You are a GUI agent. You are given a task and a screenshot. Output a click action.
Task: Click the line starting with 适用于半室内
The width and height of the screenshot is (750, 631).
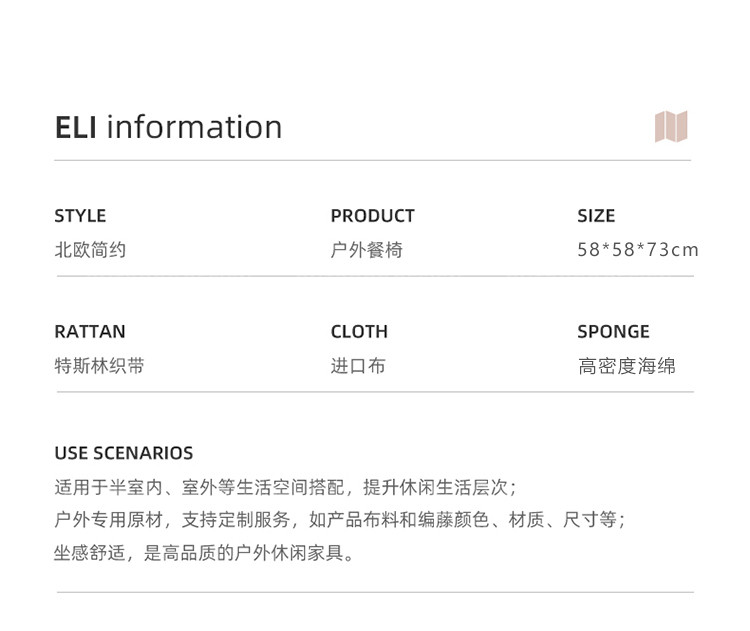(285, 488)
